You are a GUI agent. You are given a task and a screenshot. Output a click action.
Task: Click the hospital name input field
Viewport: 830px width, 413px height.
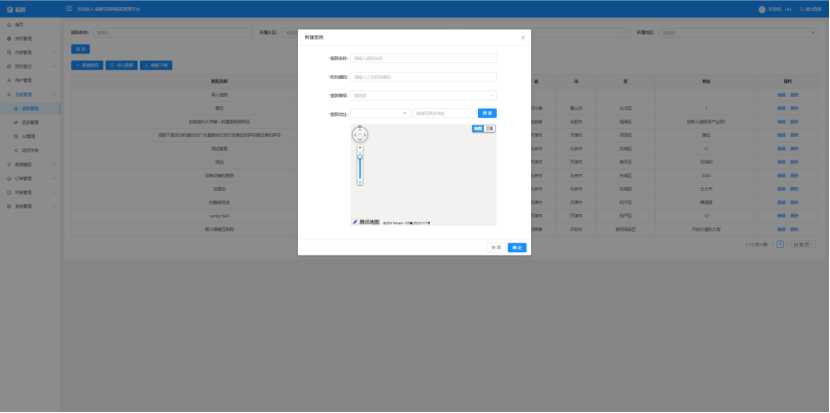pyautogui.click(x=423, y=58)
